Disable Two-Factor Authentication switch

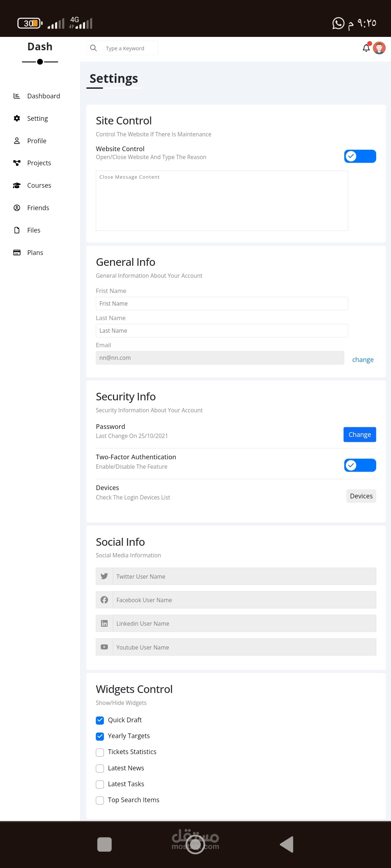click(x=360, y=465)
